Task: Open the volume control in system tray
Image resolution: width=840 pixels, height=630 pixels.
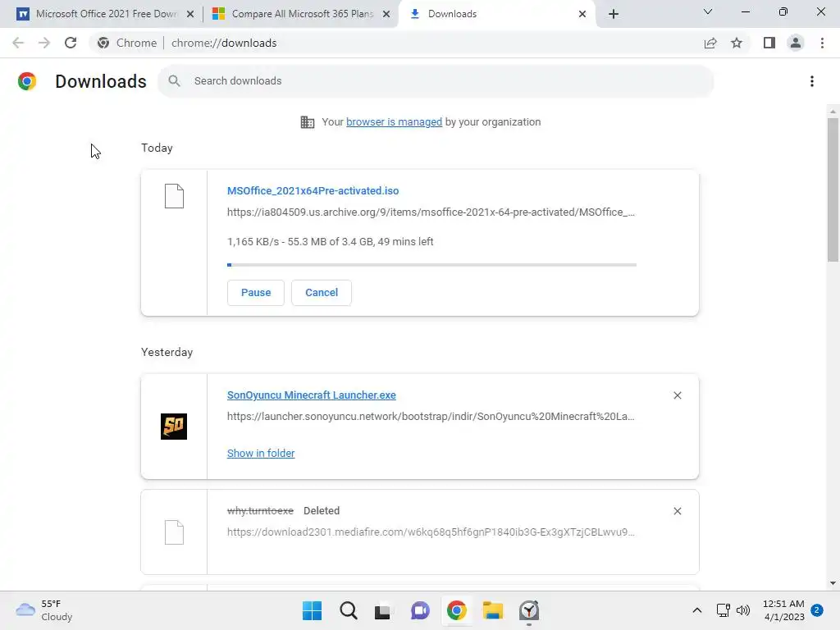Action: tap(743, 610)
